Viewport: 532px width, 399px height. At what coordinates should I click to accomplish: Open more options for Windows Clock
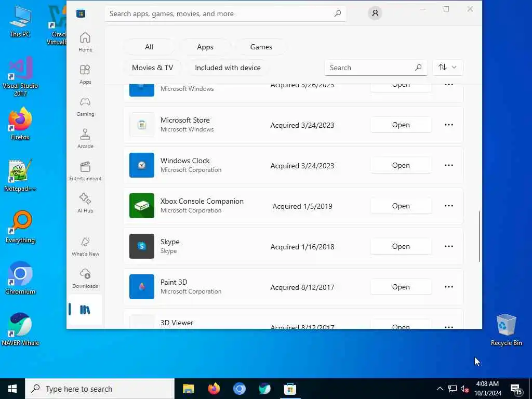(x=448, y=165)
